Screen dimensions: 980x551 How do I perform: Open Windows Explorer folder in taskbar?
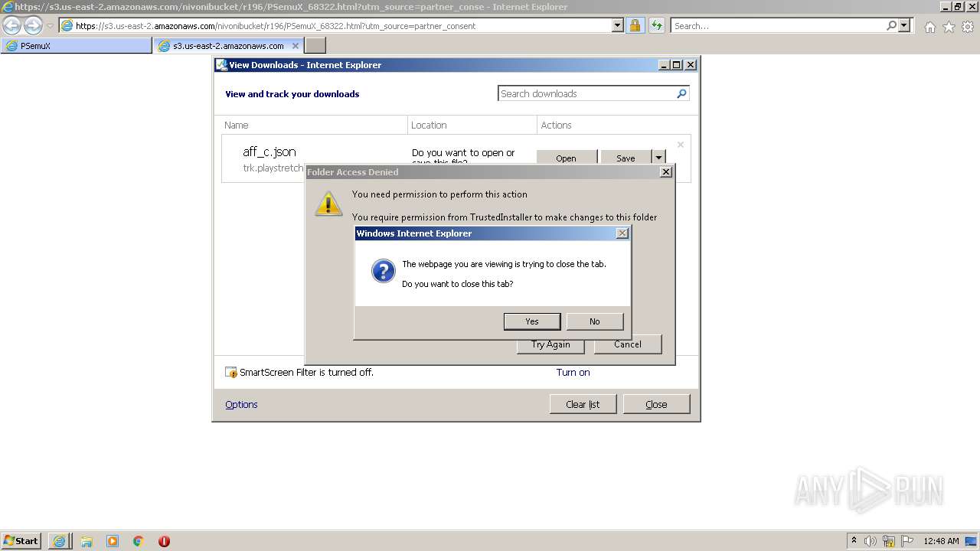tap(87, 540)
